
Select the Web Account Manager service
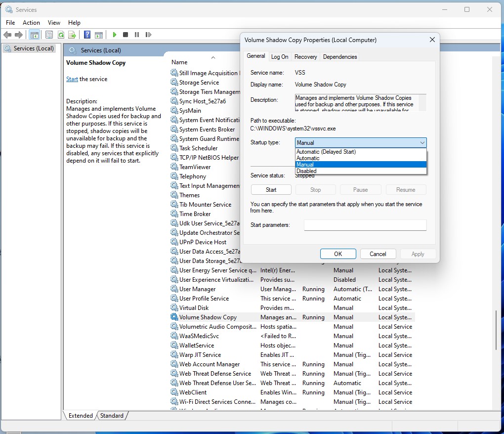click(293, 364)
